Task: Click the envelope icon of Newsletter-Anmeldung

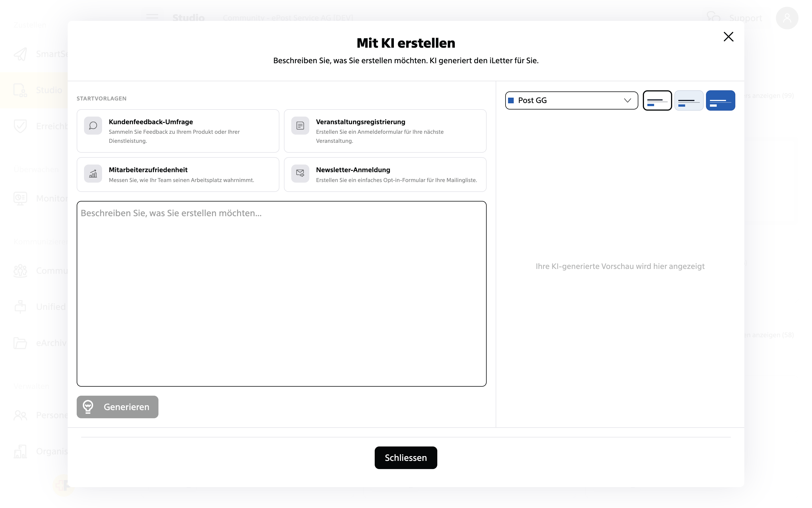Action: 300,174
